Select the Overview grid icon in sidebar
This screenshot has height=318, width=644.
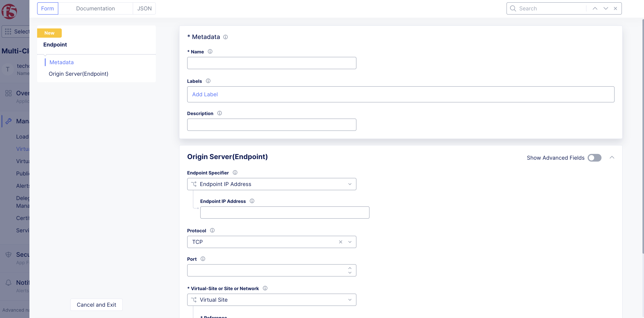pos(8,93)
